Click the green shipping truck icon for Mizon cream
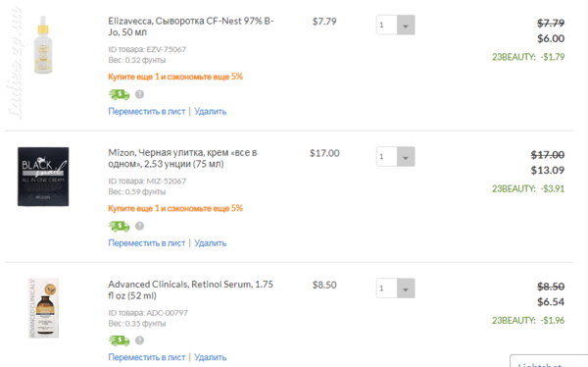 (x=119, y=226)
